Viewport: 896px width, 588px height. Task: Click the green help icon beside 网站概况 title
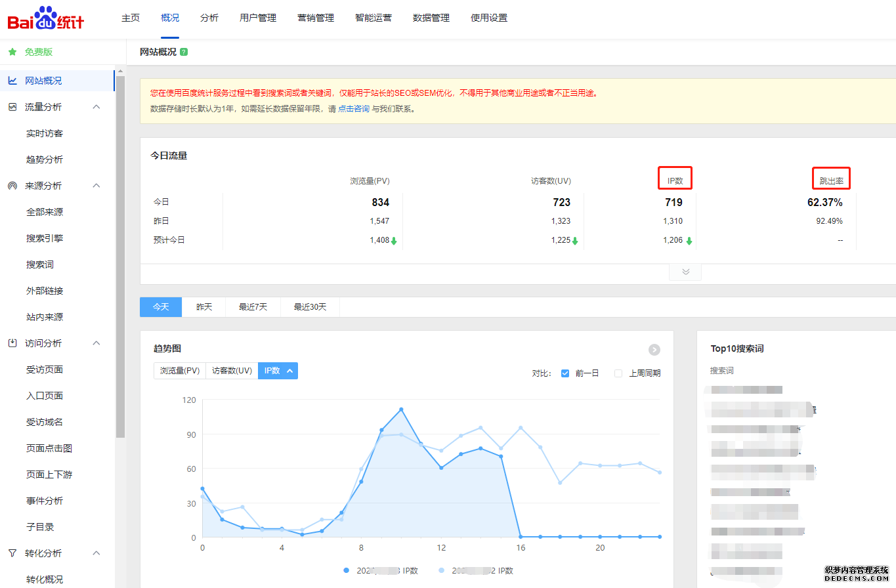(184, 52)
